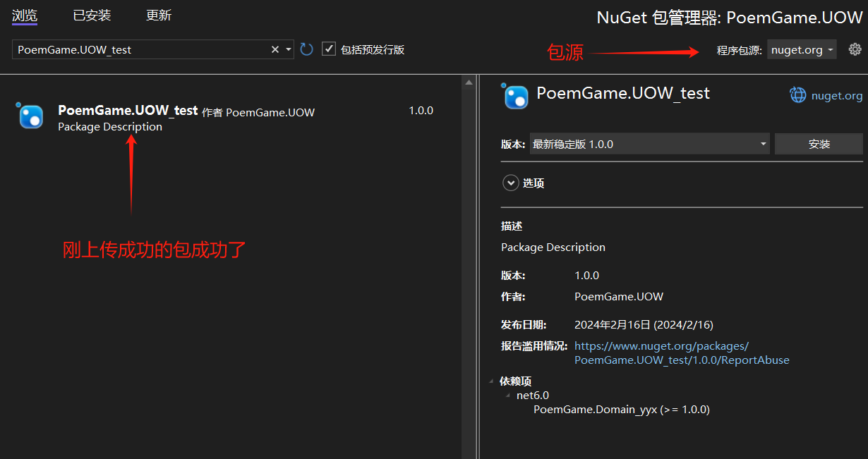868x459 pixels.
Task: Click the Install button
Action: 819,144
